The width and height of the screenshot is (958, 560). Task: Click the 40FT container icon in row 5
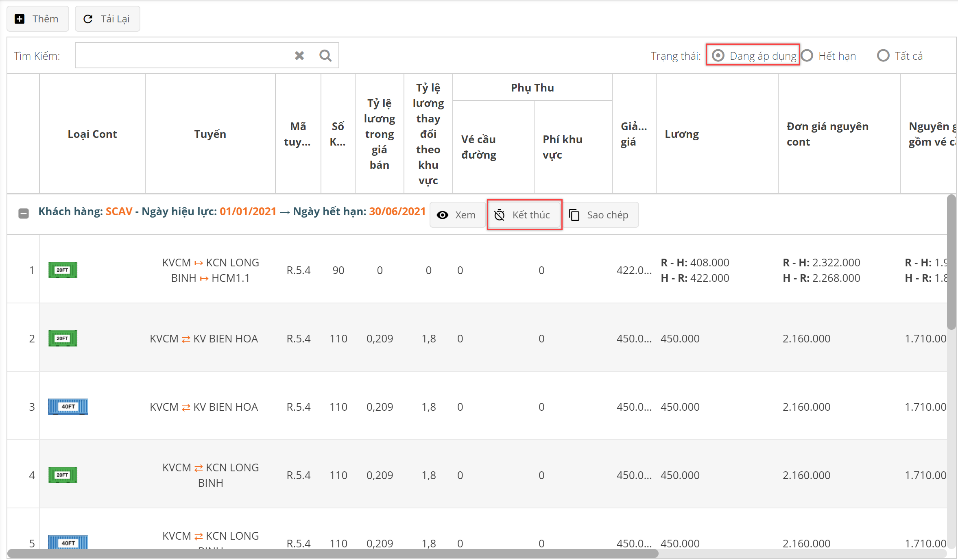point(68,542)
